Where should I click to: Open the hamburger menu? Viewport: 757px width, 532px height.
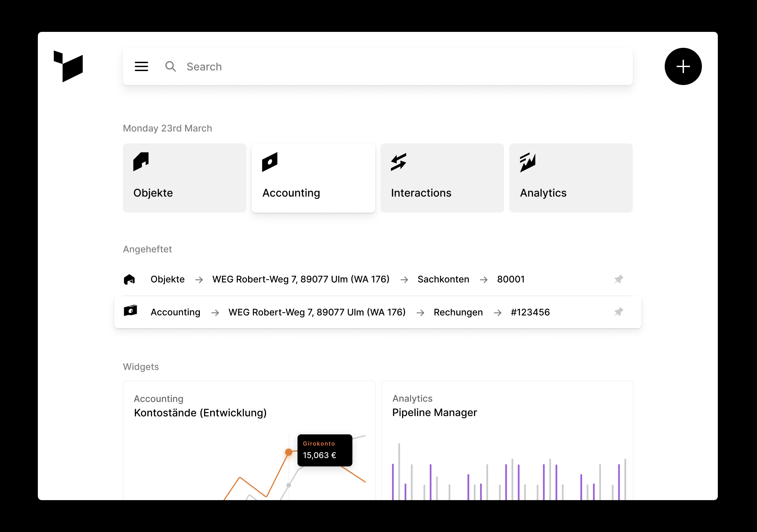141,66
